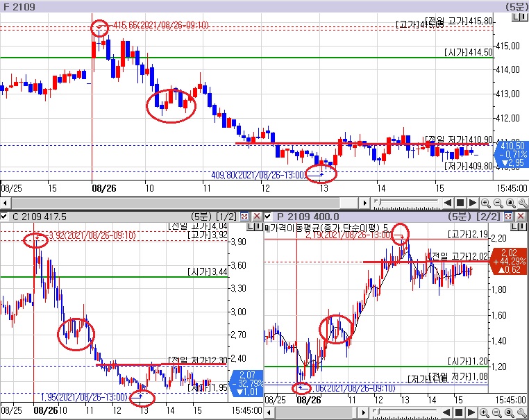This screenshot has height=420, width=529.
Task: Maximize the P 2109 400.0 chart pane
Action: (x=508, y=216)
